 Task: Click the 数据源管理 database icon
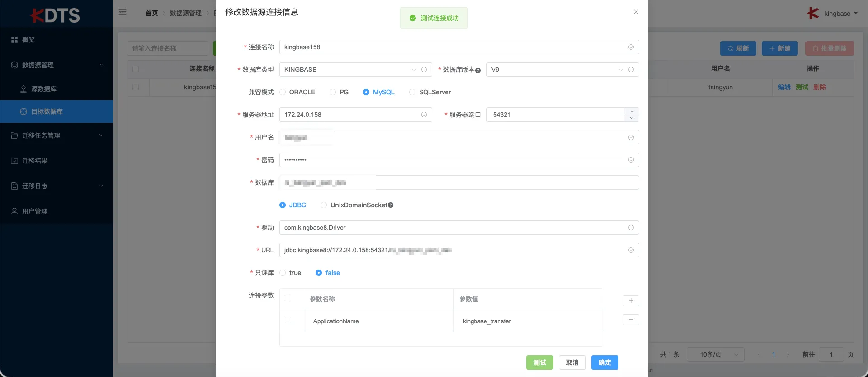coord(14,65)
